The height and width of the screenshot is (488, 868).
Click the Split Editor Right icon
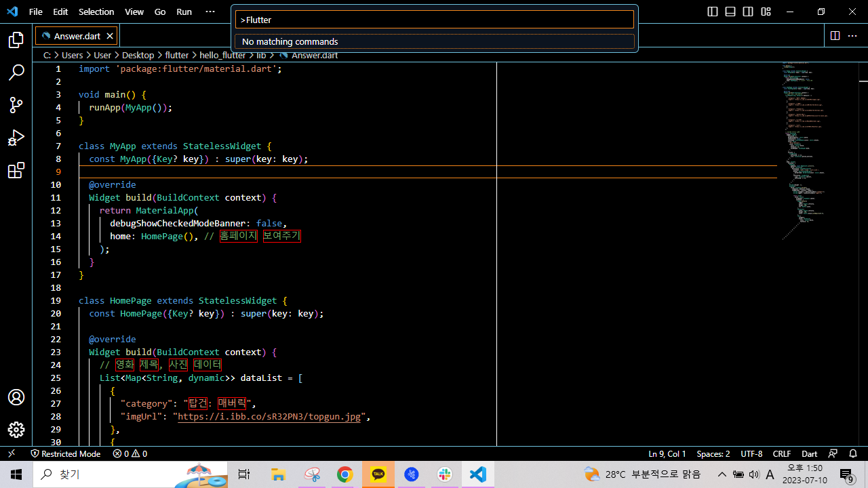pyautogui.click(x=835, y=35)
